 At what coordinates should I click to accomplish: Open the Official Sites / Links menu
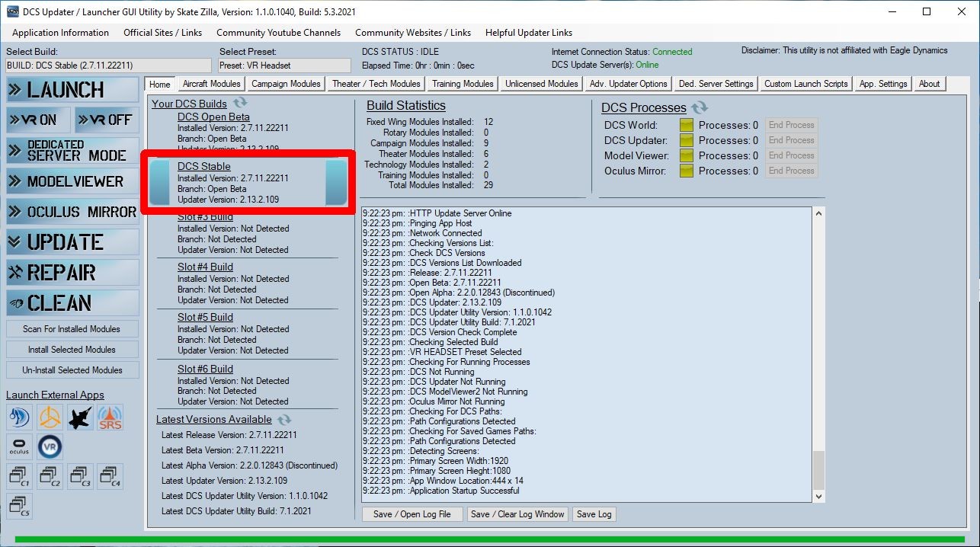point(163,33)
